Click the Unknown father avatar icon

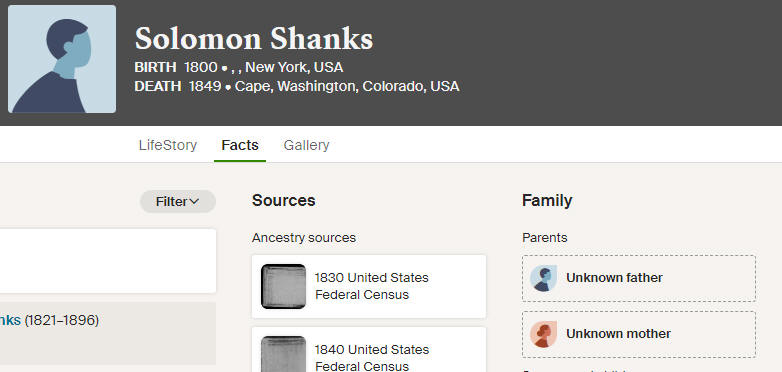543,278
